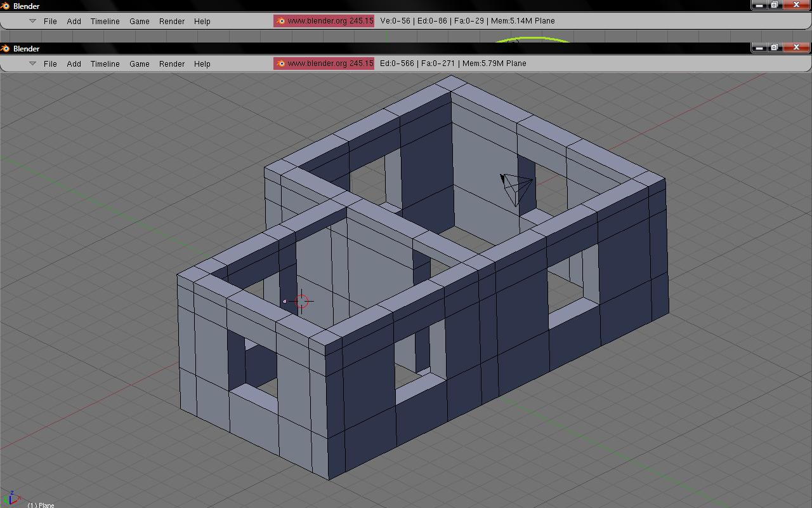Screen dimensions: 812x508
Task: Click the XYZ axis indicator in the viewport corner
Action: [x=11, y=498]
